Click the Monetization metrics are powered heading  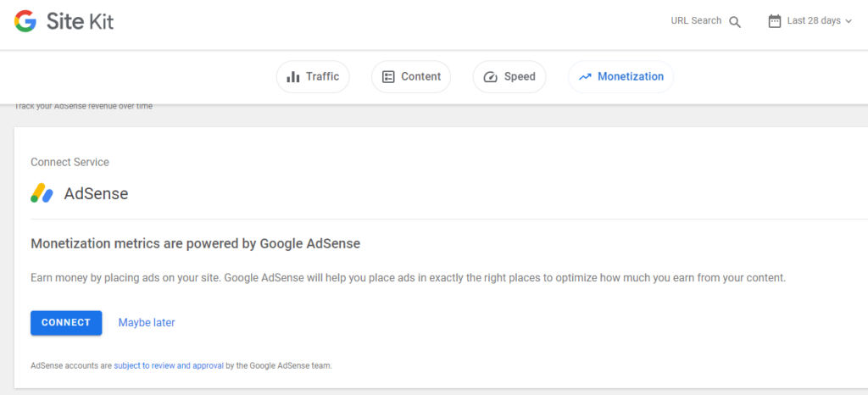pyautogui.click(x=196, y=243)
